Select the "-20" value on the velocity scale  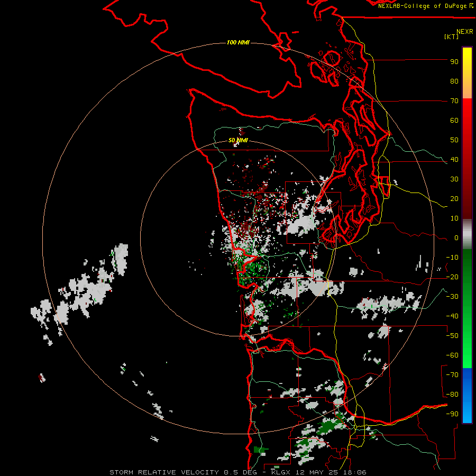(x=452, y=277)
